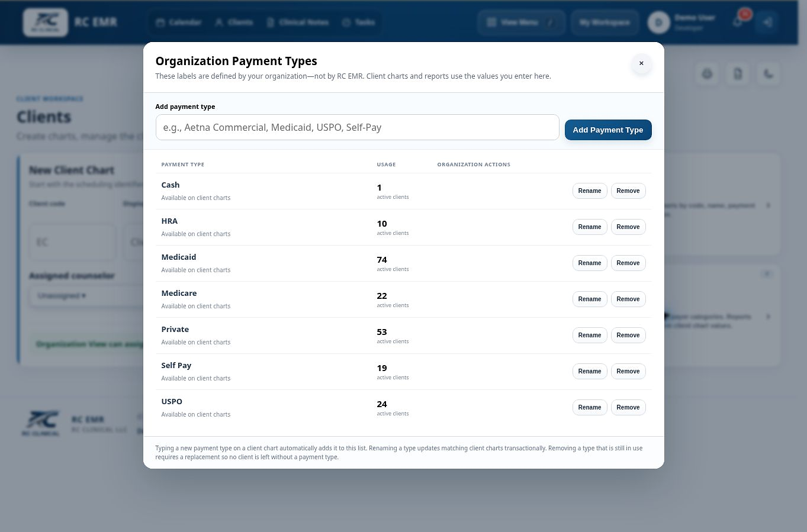Remove the Medicare payment type
Viewport: 807px width, 532px height.
point(628,299)
